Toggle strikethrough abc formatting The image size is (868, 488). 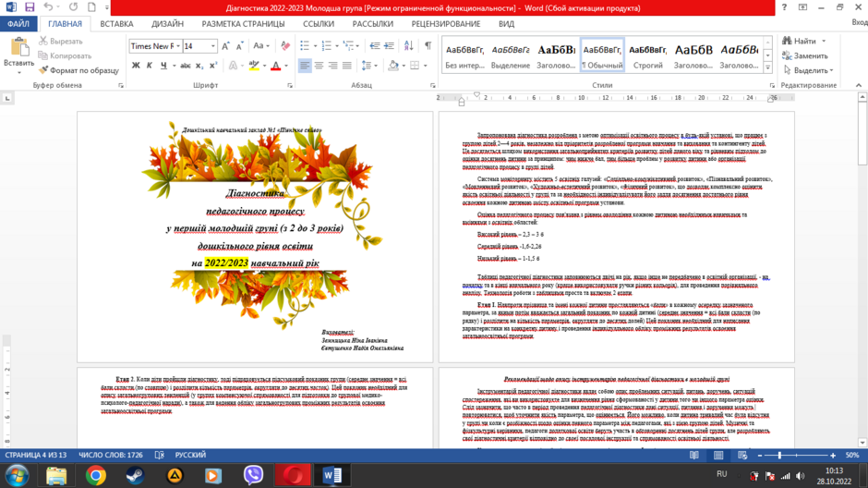pos(186,66)
